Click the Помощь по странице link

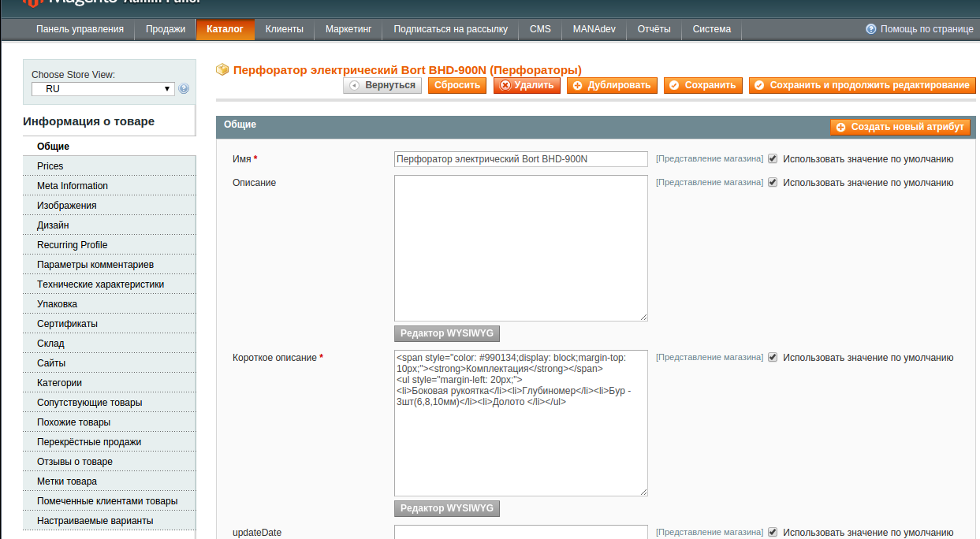point(927,29)
